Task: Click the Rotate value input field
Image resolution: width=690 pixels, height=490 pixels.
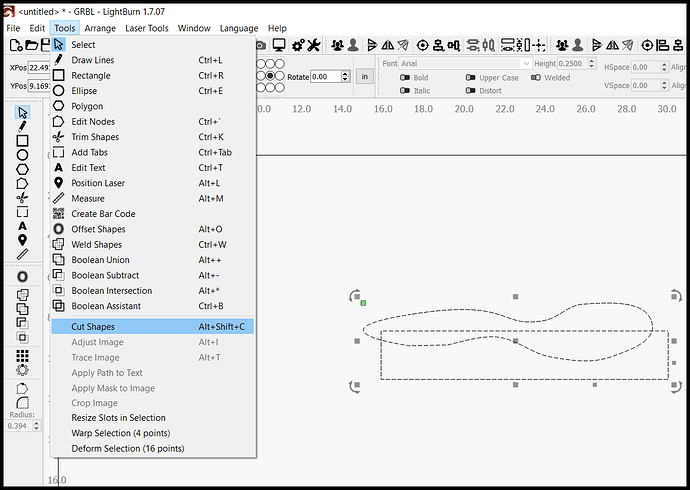Action: [x=326, y=77]
